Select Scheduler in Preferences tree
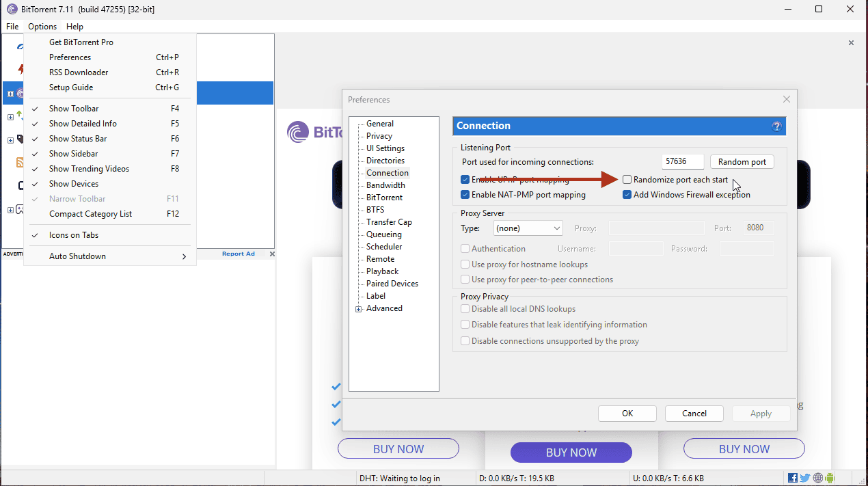868x486 pixels. pyautogui.click(x=384, y=247)
